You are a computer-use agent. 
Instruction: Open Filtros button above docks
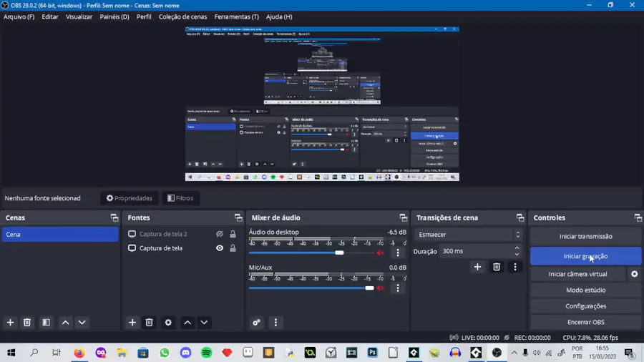pyautogui.click(x=180, y=198)
